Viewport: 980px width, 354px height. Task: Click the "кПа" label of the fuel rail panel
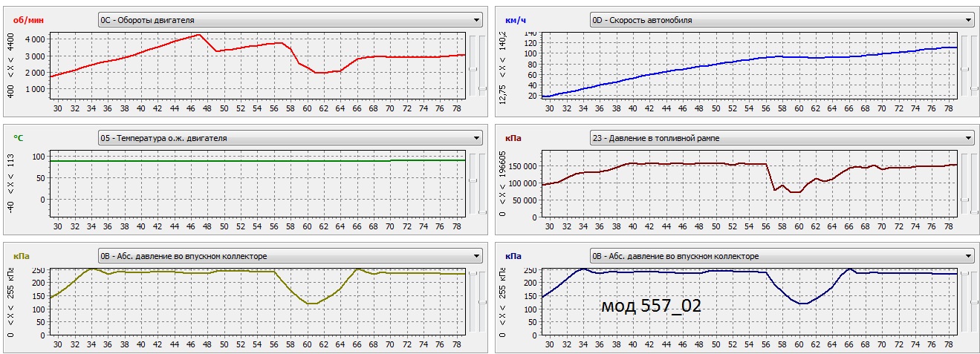[x=513, y=138]
